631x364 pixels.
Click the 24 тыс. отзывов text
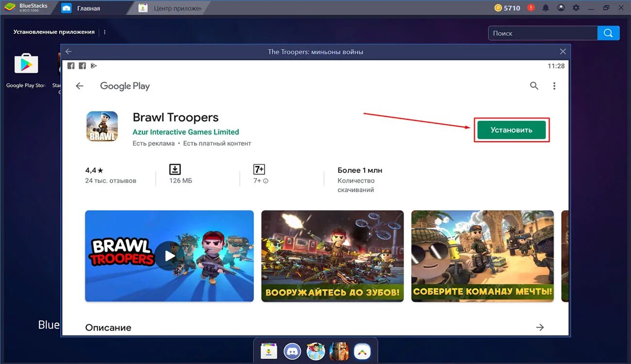point(111,181)
